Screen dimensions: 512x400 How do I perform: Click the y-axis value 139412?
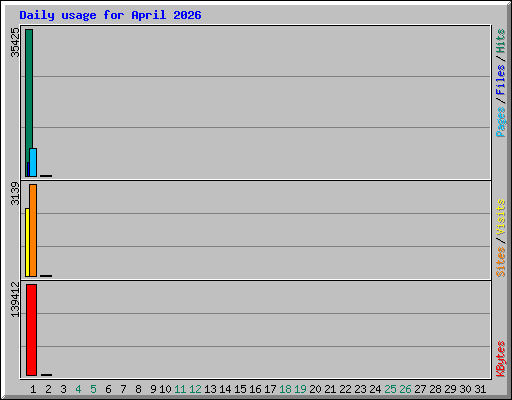[x=15, y=299]
